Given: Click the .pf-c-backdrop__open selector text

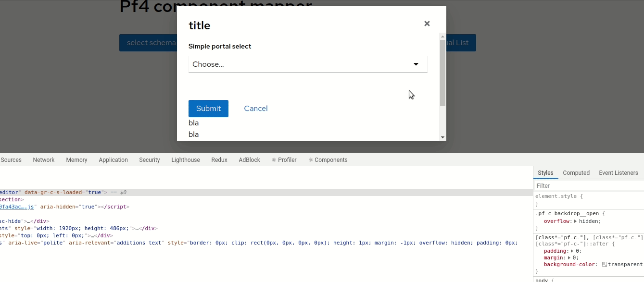Looking at the screenshot, I should [x=568, y=214].
